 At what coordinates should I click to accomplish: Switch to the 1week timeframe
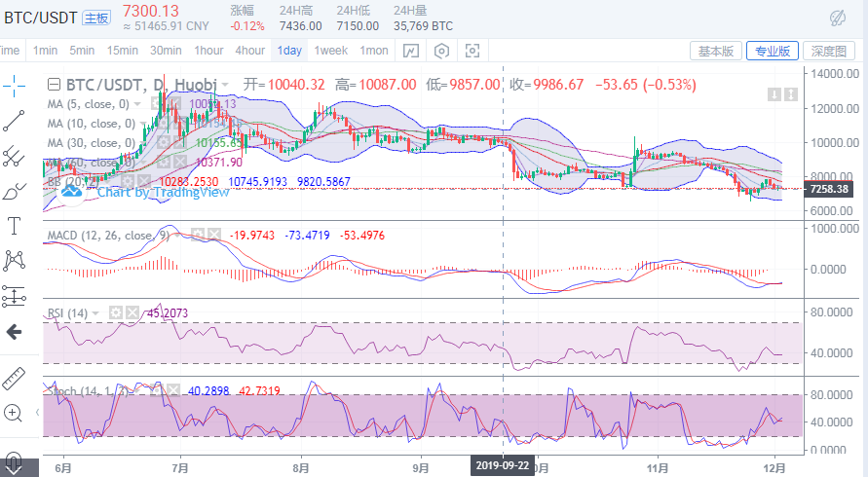tap(331, 51)
